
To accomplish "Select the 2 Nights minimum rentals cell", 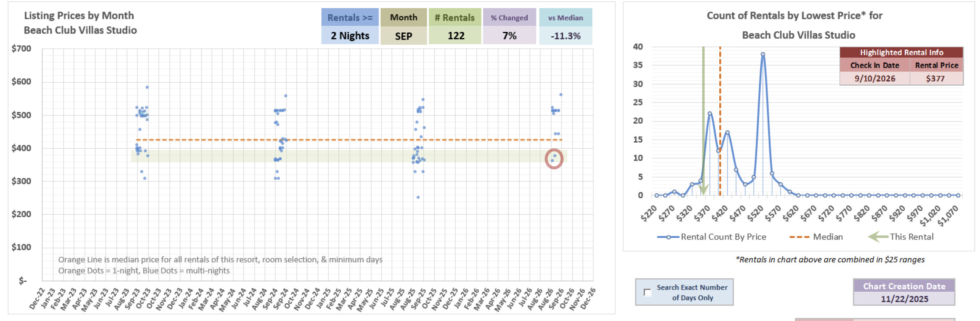I will (350, 36).
